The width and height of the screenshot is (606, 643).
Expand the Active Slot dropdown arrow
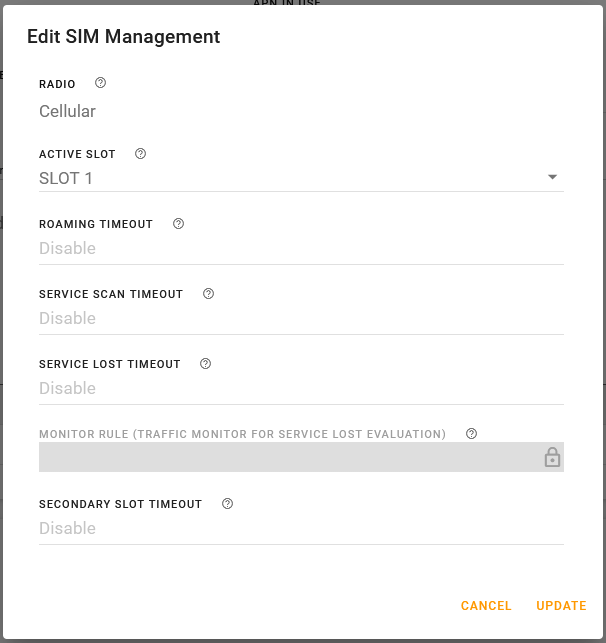pyautogui.click(x=552, y=178)
